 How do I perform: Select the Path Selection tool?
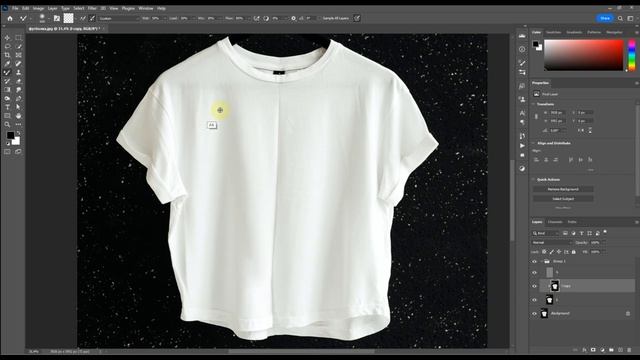pyautogui.click(x=18, y=107)
